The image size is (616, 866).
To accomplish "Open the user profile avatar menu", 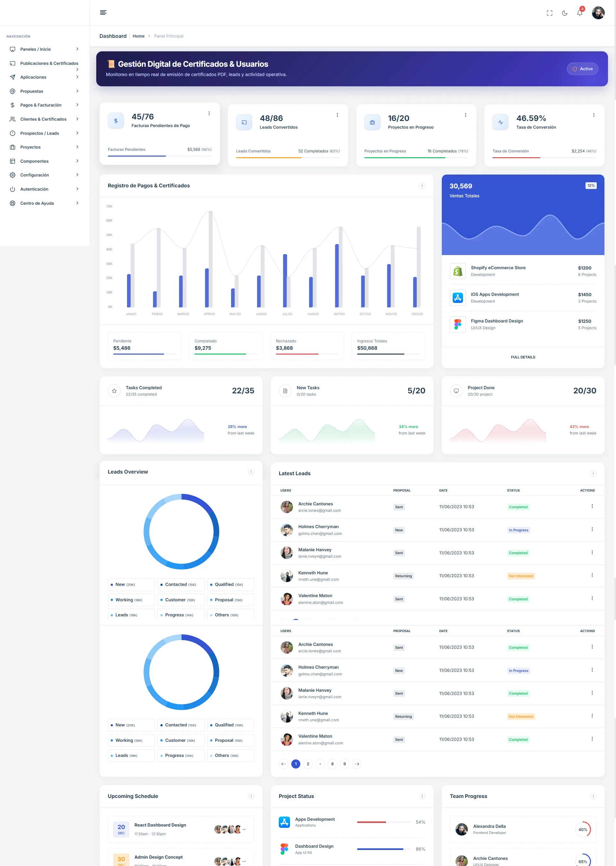I will 598,13.
